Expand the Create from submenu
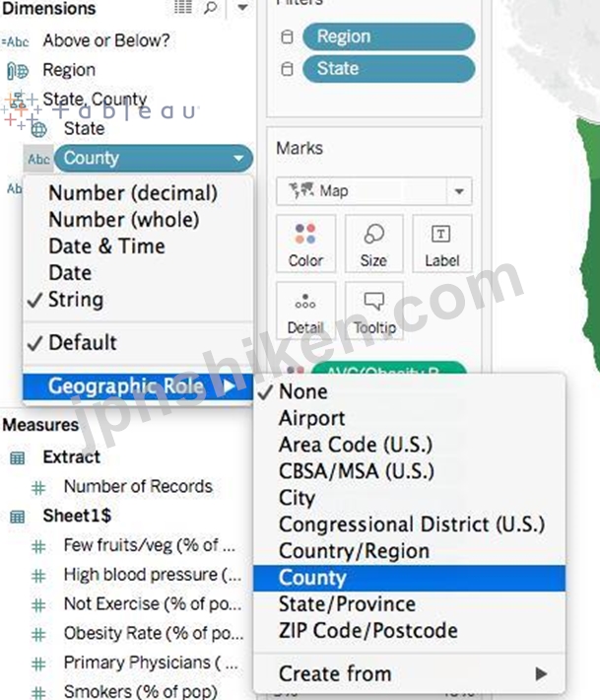Image resolution: width=600 pixels, height=700 pixels. point(409,673)
